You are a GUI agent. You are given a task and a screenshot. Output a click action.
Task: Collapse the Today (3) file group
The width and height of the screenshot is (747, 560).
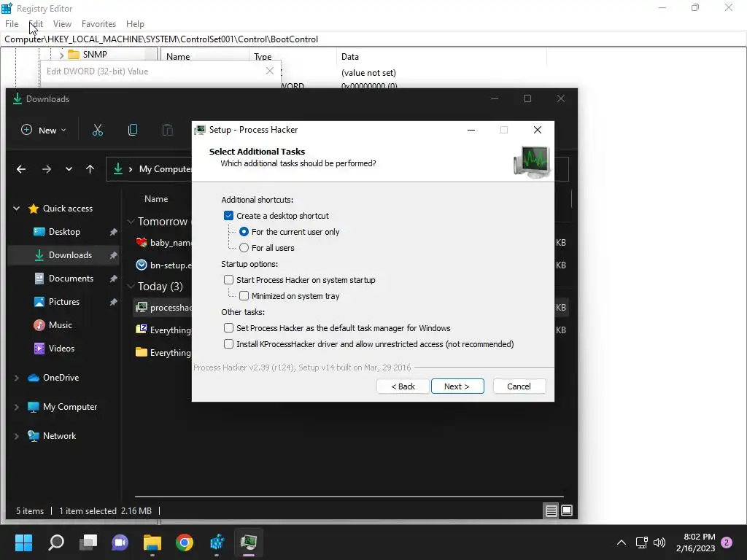pos(131,286)
